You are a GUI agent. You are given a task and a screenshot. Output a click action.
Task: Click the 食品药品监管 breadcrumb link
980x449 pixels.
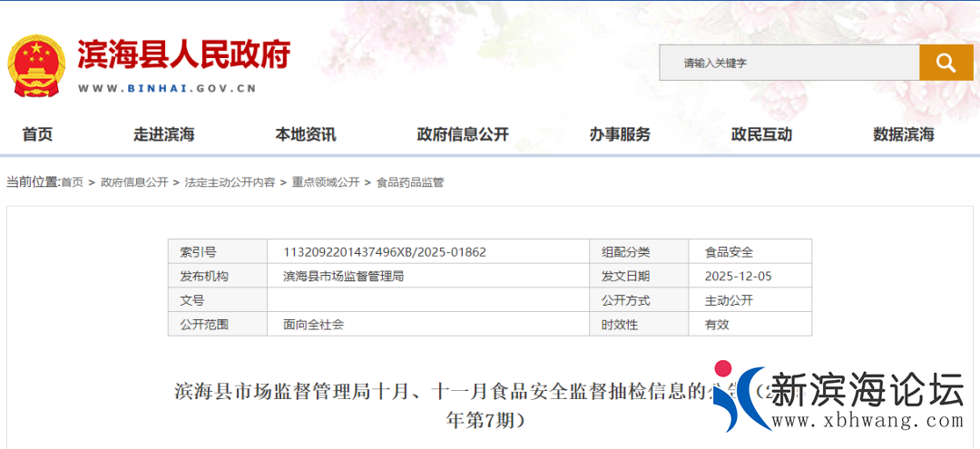tap(410, 182)
